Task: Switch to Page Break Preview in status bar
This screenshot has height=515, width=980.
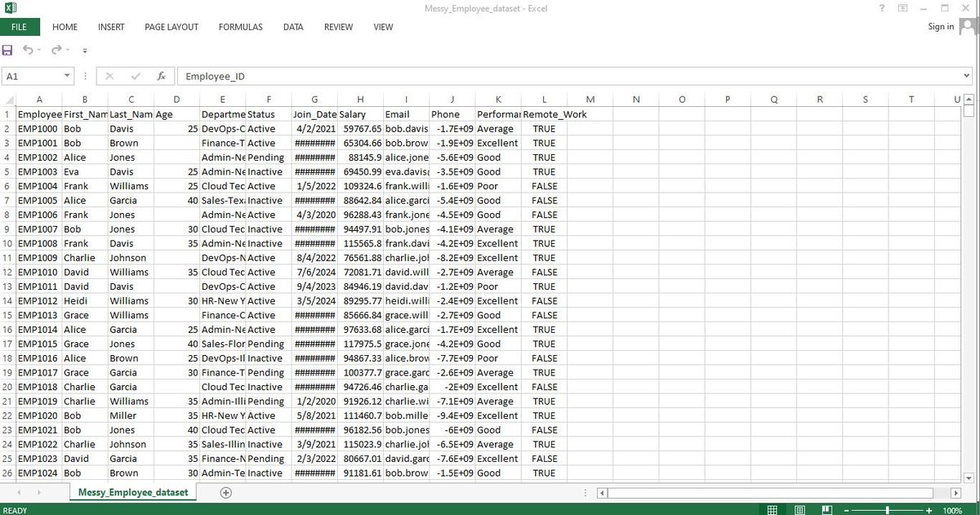Action: (x=827, y=509)
